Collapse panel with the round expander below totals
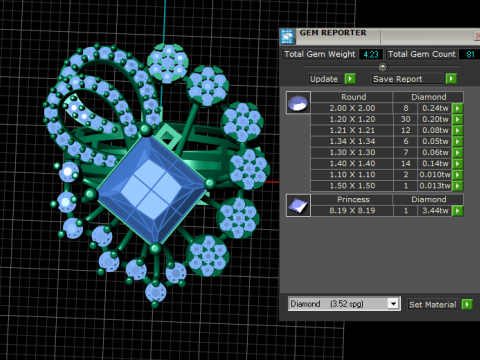 (383, 67)
